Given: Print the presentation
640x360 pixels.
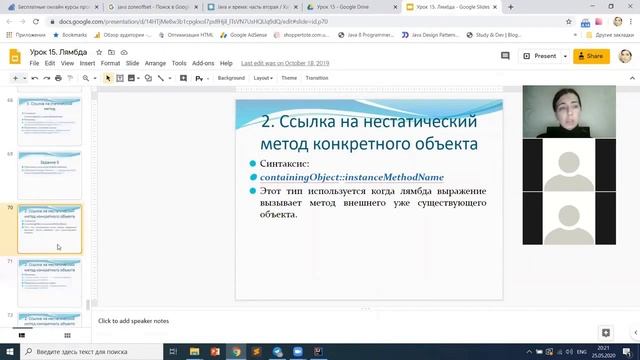Looking at the screenshot, I should (58, 78).
